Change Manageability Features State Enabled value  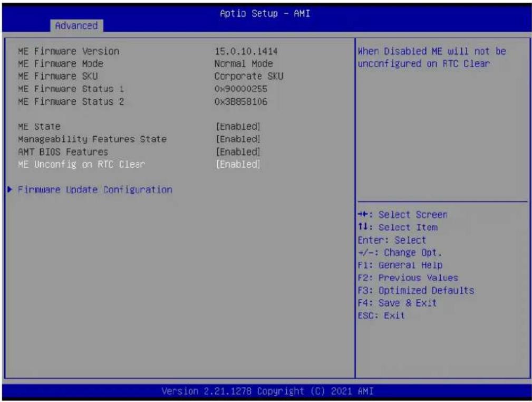point(238,139)
